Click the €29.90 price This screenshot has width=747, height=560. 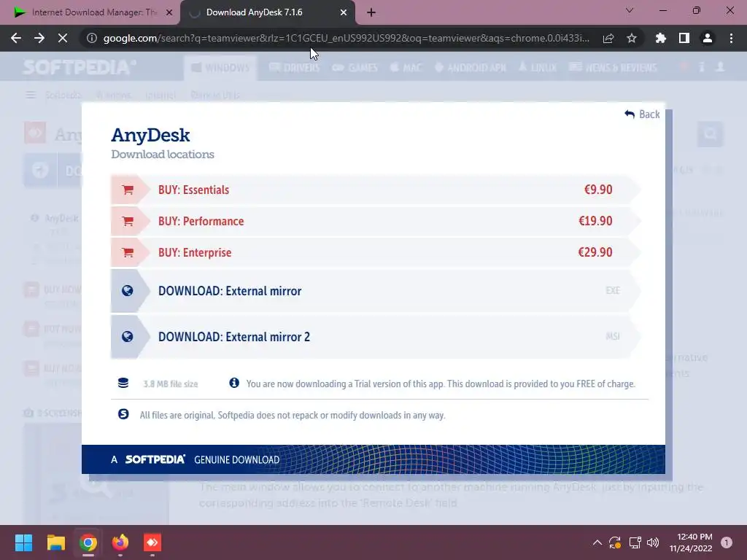pyautogui.click(x=595, y=252)
